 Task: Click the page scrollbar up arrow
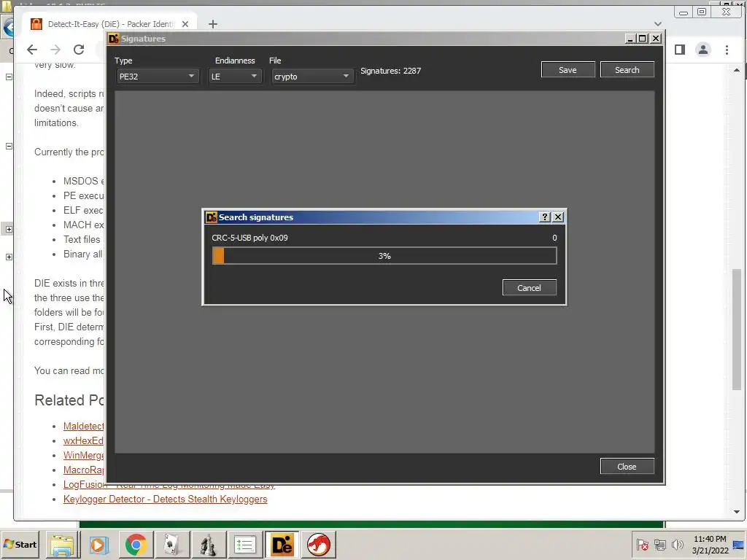pos(737,70)
